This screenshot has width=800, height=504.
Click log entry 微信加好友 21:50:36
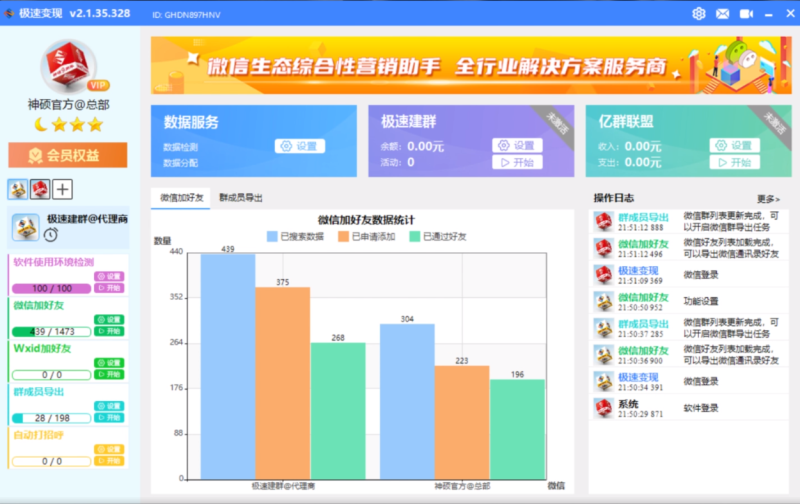(x=689, y=355)
